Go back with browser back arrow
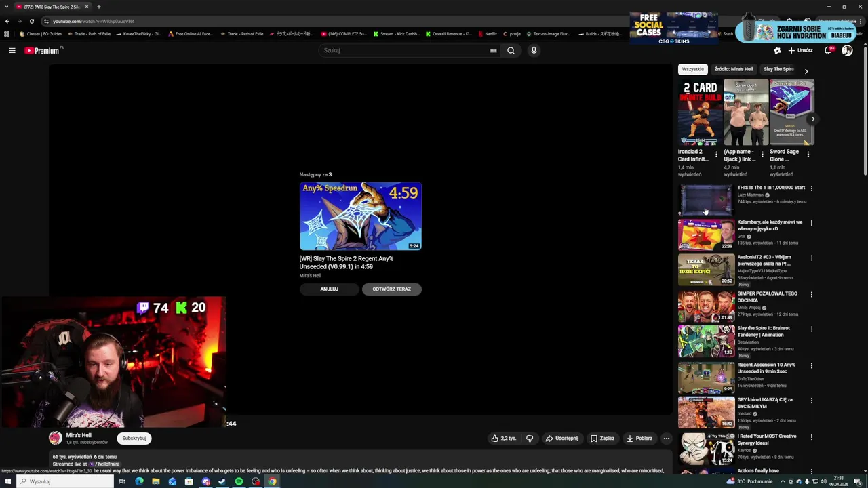The image size is (868, 488). pos(7,21)
